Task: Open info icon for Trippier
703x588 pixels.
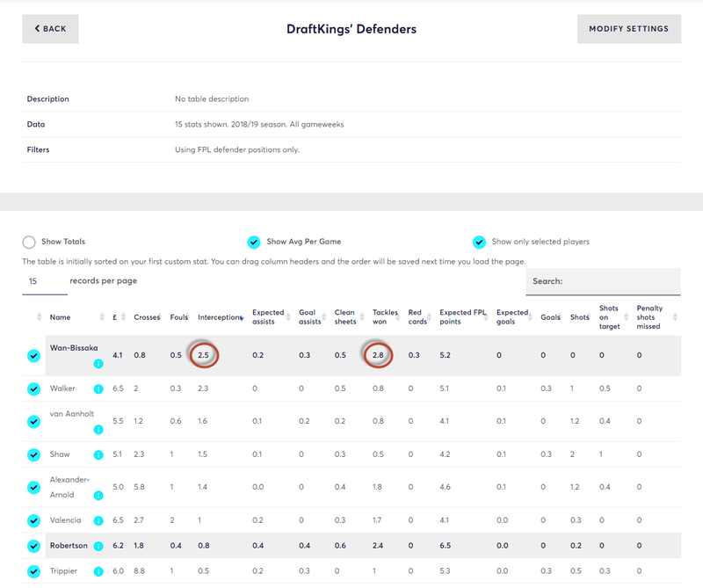Action: (98, 571)
